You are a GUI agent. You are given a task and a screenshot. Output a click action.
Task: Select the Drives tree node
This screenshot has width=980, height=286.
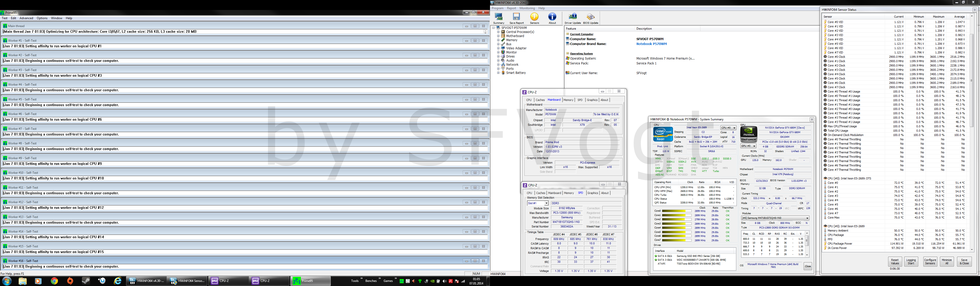point(510,56)
